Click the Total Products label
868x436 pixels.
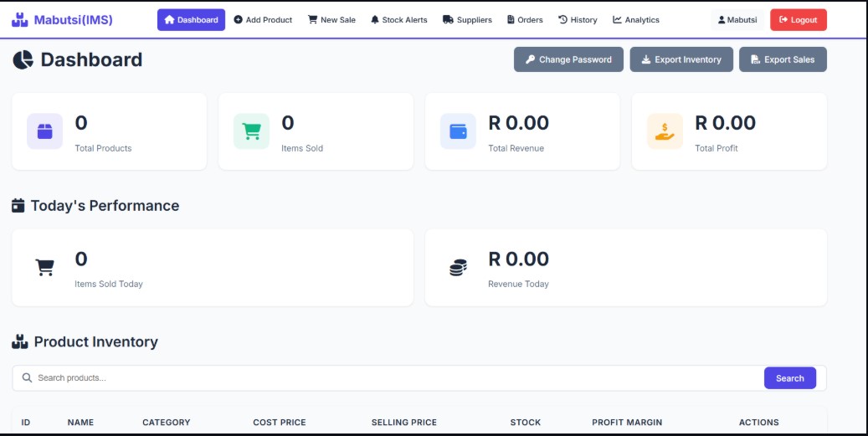[x=103, y=148]
